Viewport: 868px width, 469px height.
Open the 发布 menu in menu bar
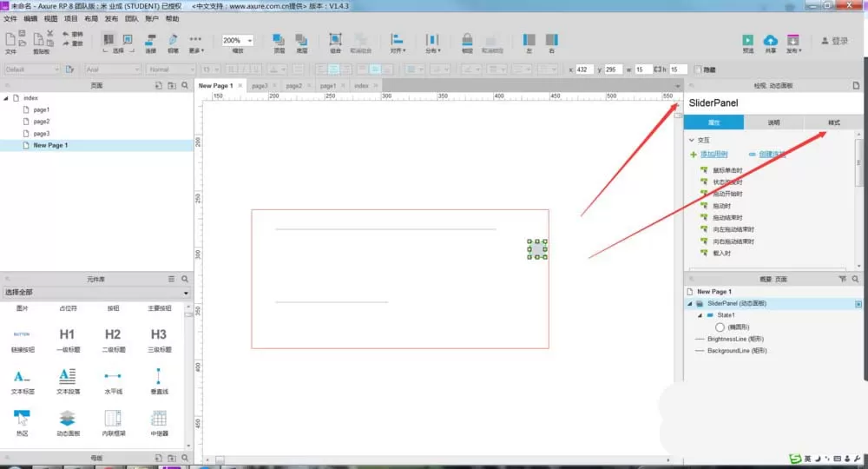(x=111, y=19)
